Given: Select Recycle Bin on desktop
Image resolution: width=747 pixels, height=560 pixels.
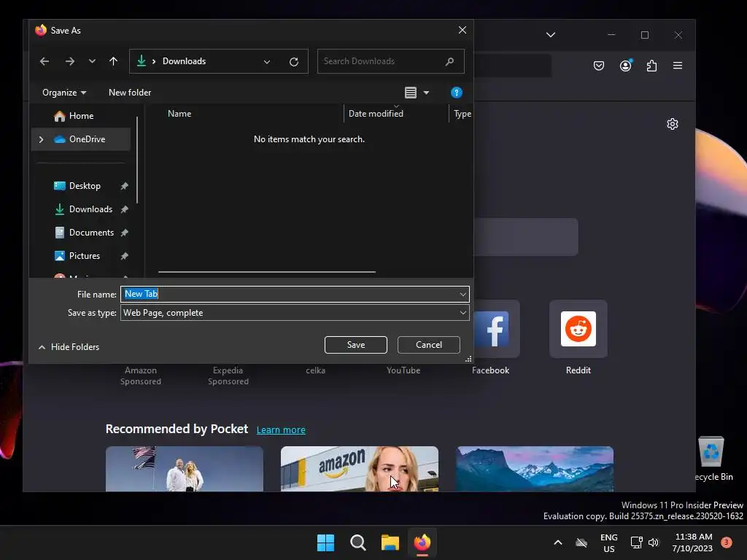Looking at the screenshot, I should point(712,459).
